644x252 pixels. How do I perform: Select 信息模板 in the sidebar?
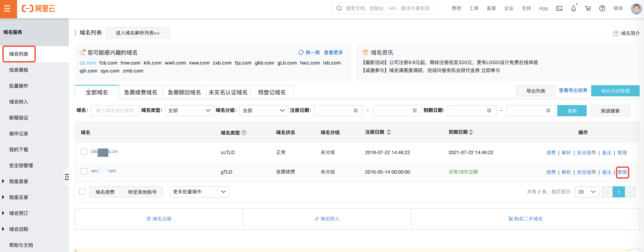pyautogui.click(x=18, y=70)
